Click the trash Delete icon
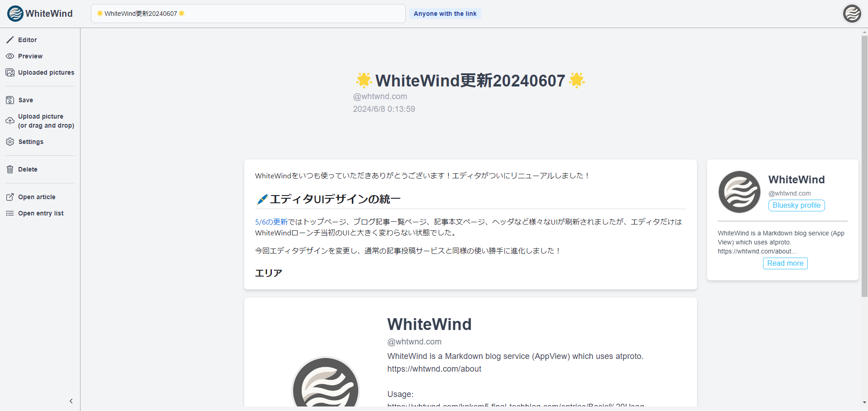Image resolution: width=868 pixels, height=411 pixels. pyautogui.click(x=10, y=169)
